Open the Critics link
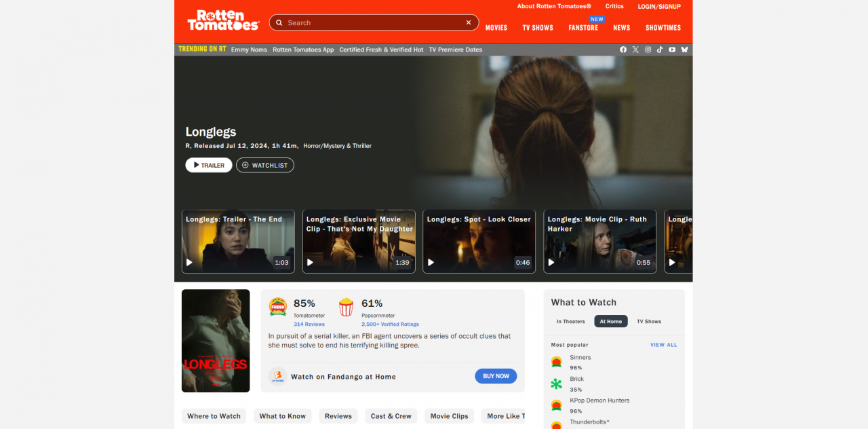Viewport: 868px width, 429px height. 614,6
